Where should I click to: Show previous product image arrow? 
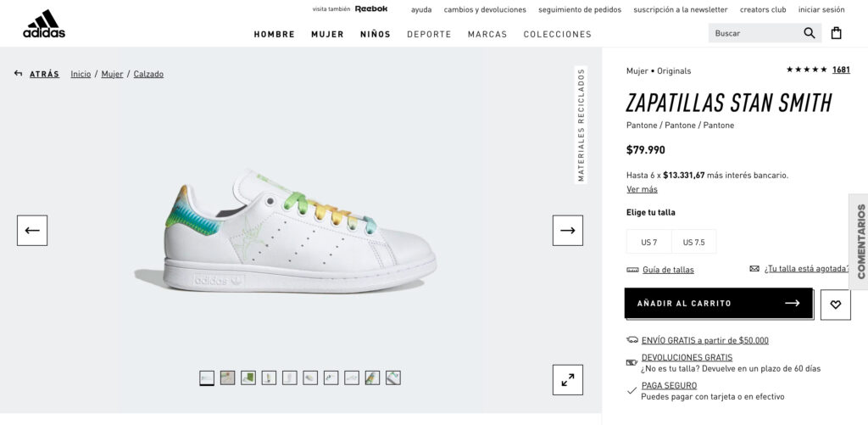tap(32, 231)
